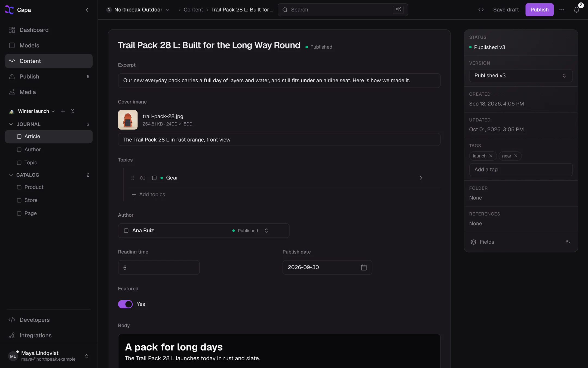
Task: Open the Published v3 version selector
Action: [x=521, y=76]
